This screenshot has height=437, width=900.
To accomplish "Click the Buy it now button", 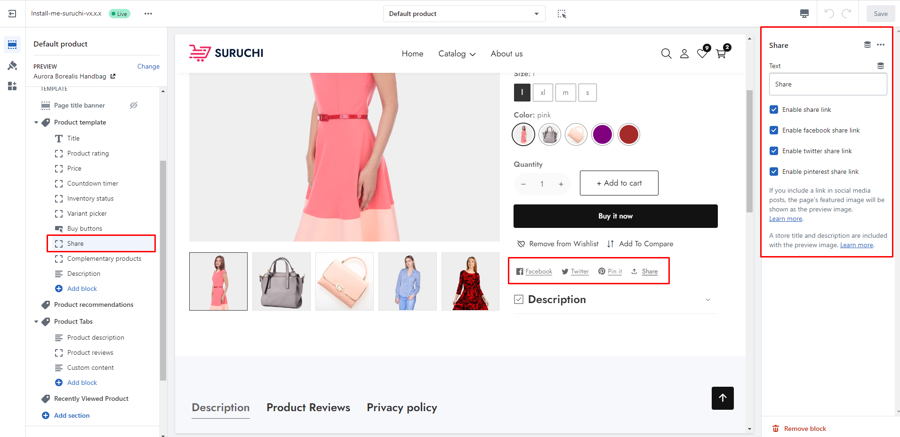I will click(615, 216).
